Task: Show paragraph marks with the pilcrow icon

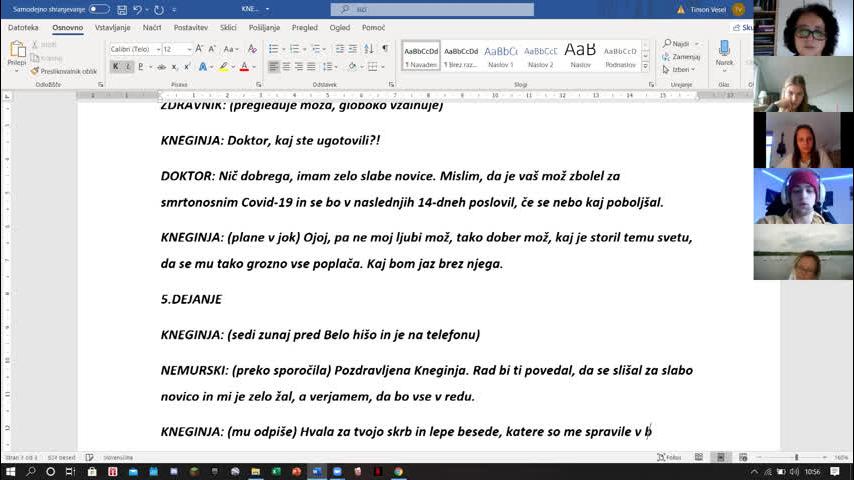Action: tap(386, 49)
